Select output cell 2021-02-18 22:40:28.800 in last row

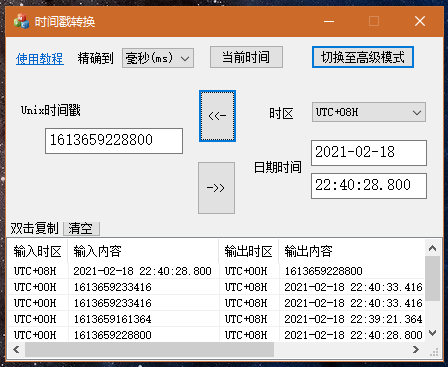click(x=353, y=335)
